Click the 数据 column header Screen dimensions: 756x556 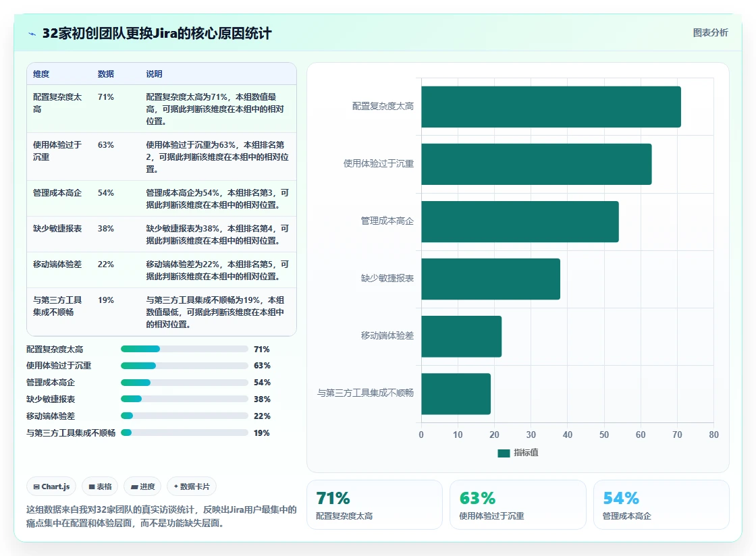(x=105, y=74)
